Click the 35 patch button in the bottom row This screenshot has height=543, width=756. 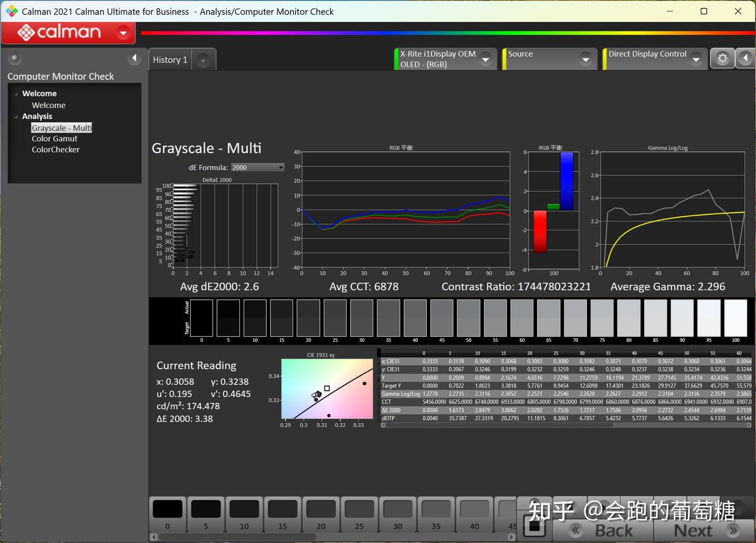coord(436,515)
